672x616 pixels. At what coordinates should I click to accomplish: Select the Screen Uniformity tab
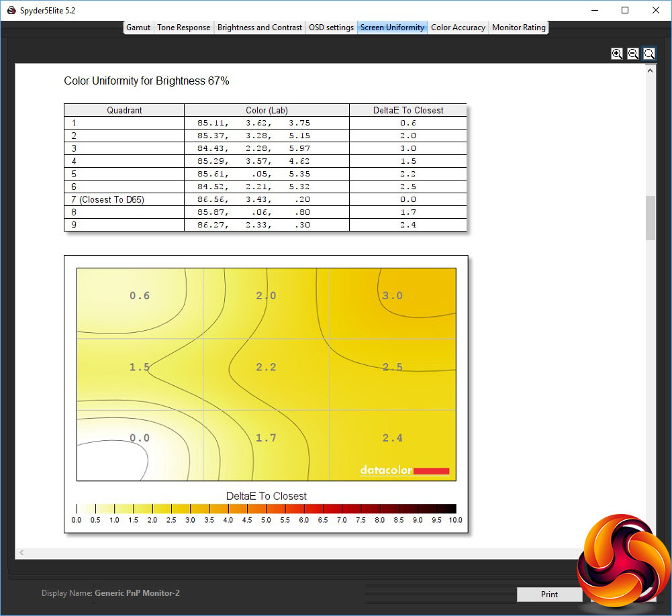click(392, 28)
